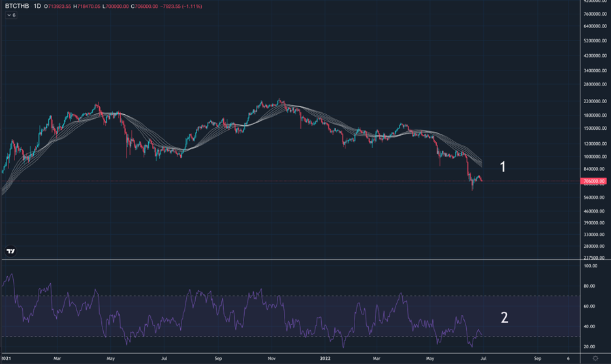Click the 1000000.00 level on price scale
The height and width of the screenshot is (364, 611).
coord(594,157)
